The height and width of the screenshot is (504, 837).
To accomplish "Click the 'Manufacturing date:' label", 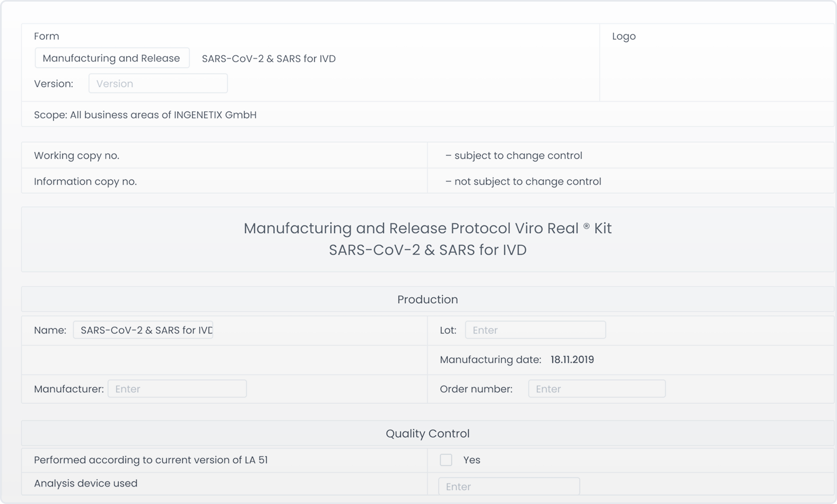I will (491, 360).
